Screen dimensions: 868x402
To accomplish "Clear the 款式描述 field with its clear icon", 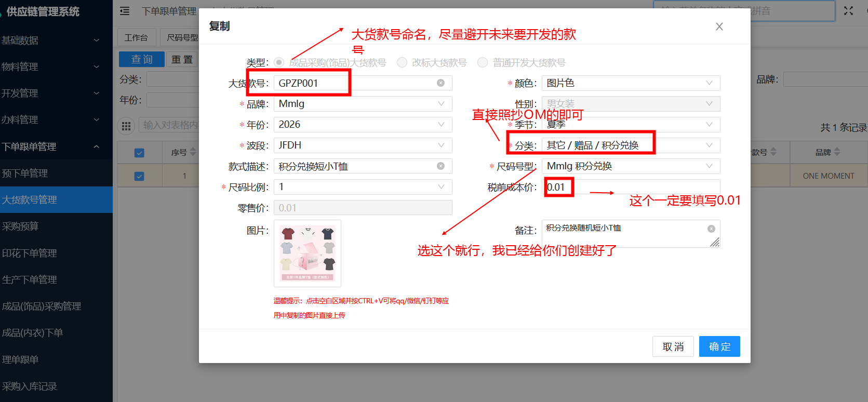I will [440, 166].
